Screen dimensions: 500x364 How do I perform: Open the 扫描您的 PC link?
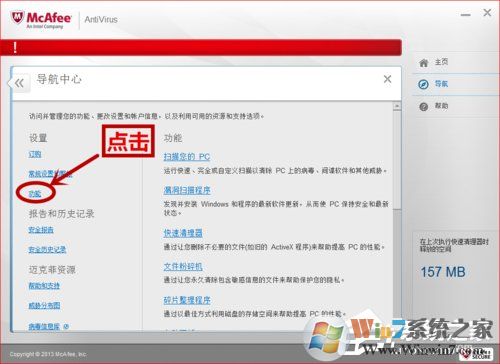[187, 157]
